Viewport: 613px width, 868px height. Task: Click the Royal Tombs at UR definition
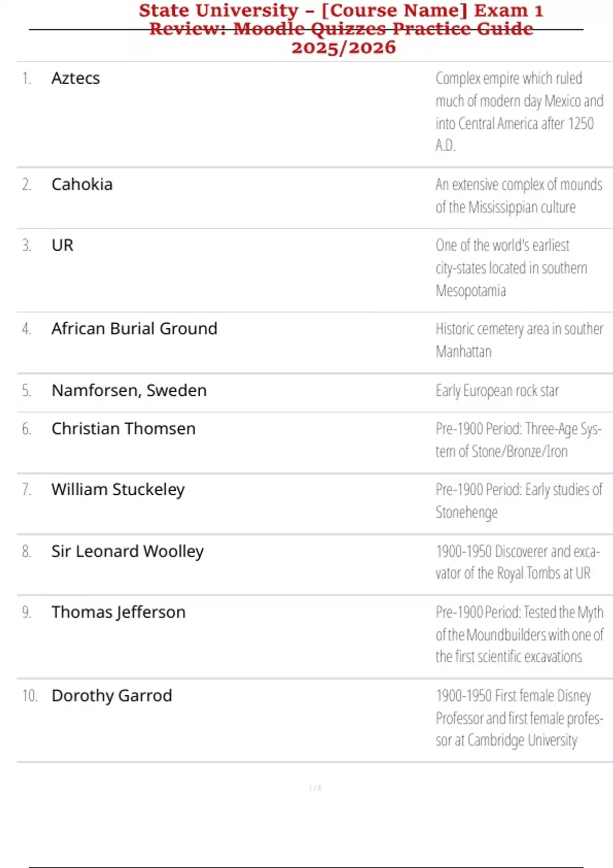[x=517, y=562]
